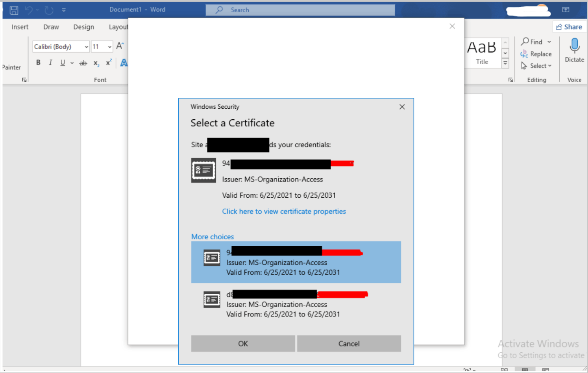Open the Calibri (Body) font name dropdown
588x373 pixels.
point(86,47)
